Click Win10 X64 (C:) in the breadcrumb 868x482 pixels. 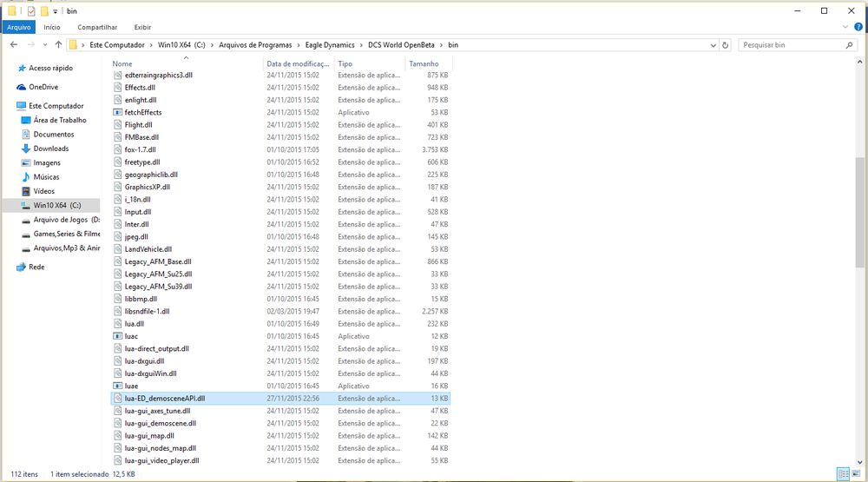(181, 45)
